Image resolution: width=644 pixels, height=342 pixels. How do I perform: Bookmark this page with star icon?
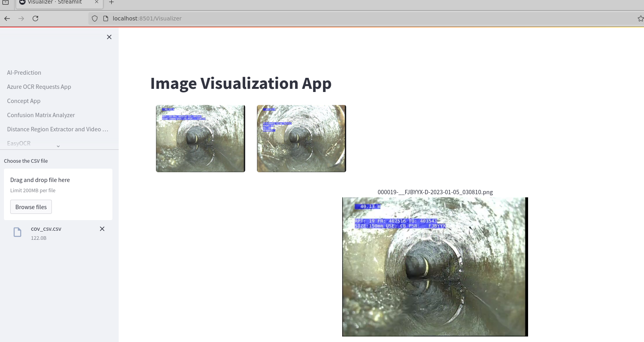(x=640, y=18)
